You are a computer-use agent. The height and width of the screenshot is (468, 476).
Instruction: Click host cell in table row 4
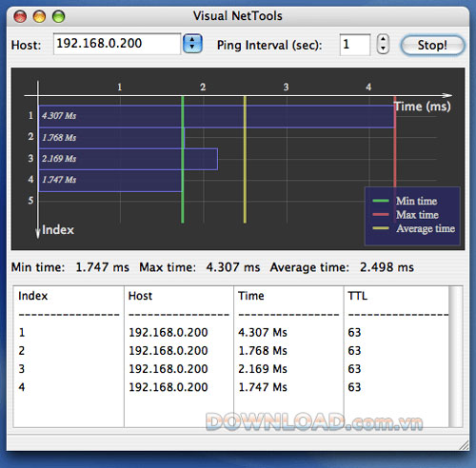point(169,387)
